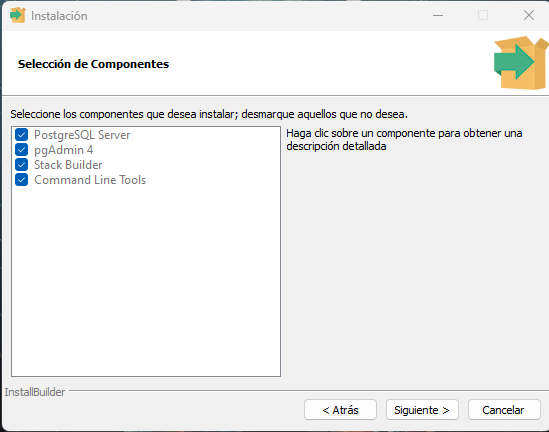549x432 pixels.
Task: Click the Selección de Componentes heading
Action: point(93,64)
